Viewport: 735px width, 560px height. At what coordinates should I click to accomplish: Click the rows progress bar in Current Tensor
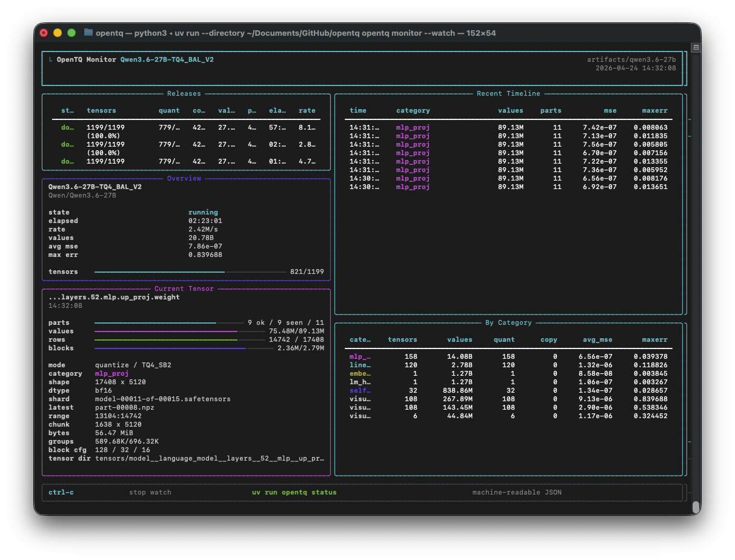click(179, 340)
